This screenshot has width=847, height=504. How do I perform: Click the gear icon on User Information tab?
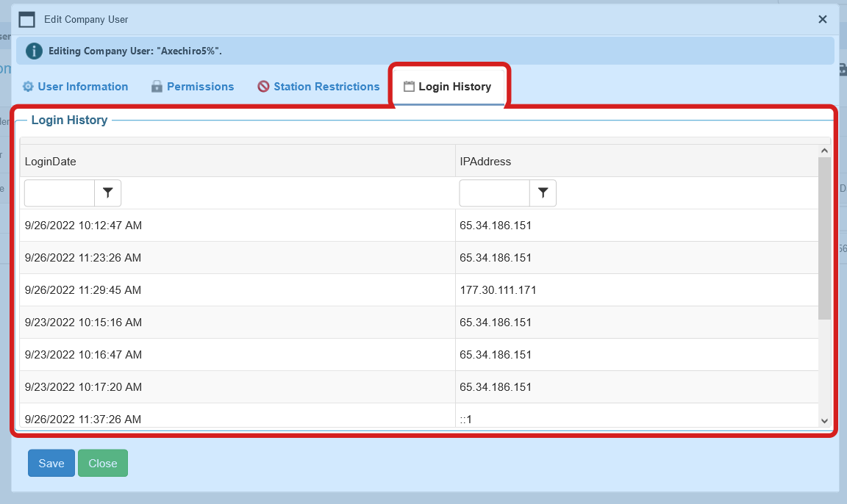(x=28, y=86)
